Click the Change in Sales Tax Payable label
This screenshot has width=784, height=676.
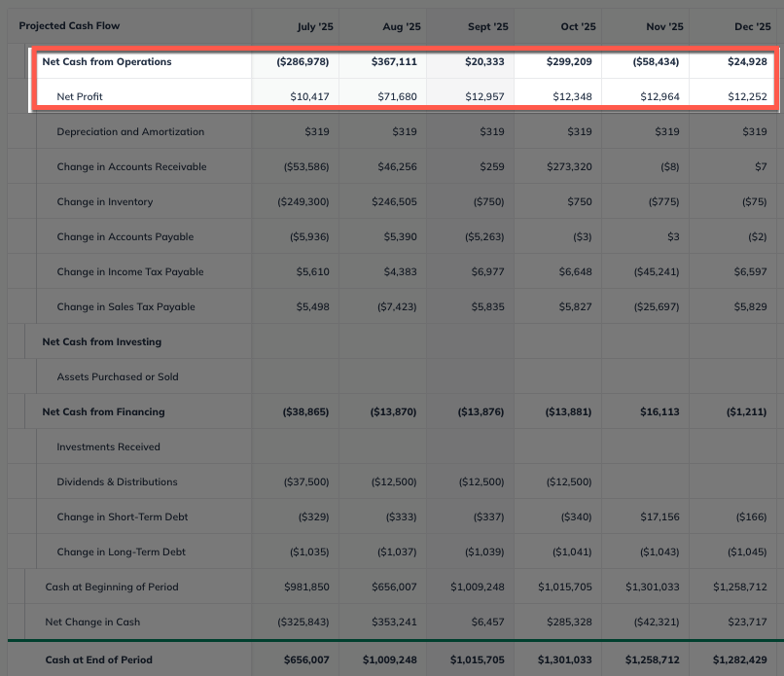click(x=126, y=306)
